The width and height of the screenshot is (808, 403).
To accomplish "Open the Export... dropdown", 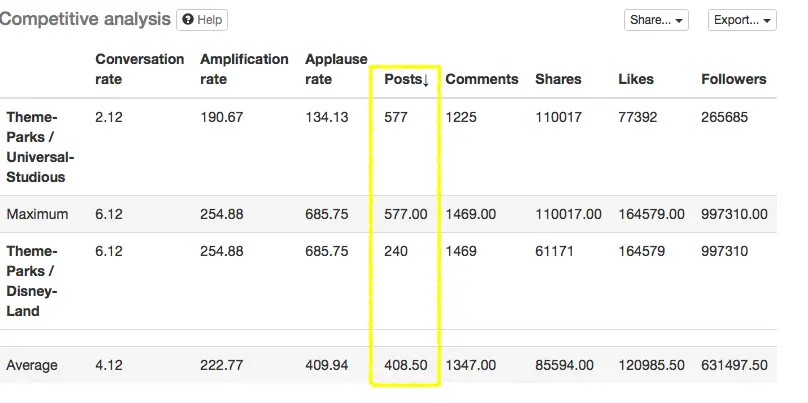I will pyautogui.click(x=741, y=20).
